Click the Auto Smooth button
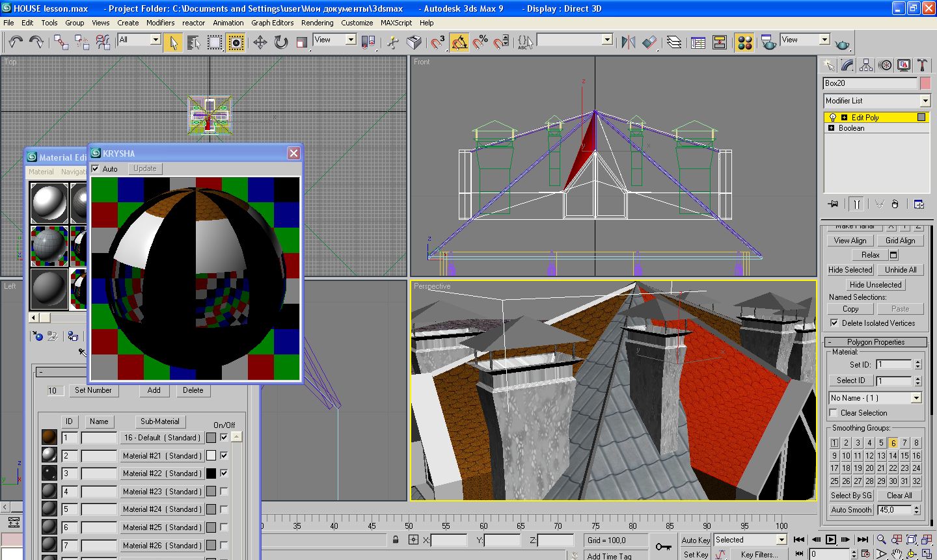This screenshot has height=560, width=937. click(x=851, y=510)
